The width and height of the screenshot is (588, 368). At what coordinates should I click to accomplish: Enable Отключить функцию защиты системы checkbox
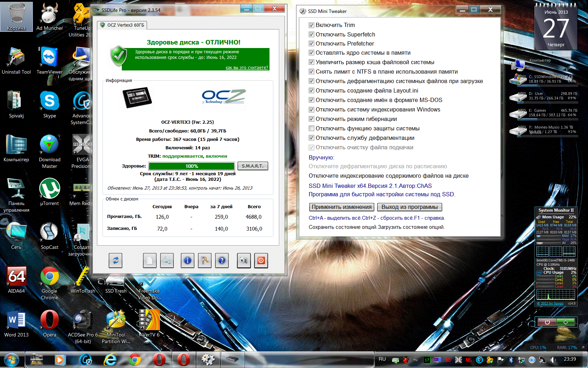point(311,129)
